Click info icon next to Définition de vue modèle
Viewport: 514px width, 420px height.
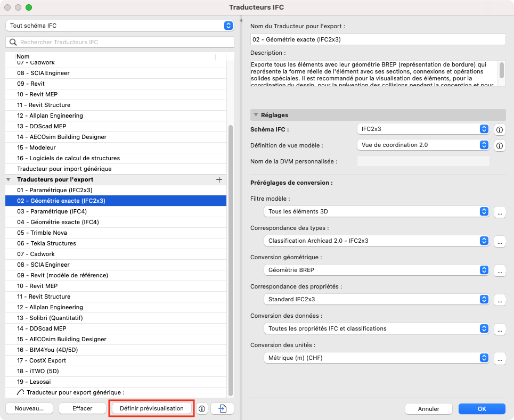point(499,145)
